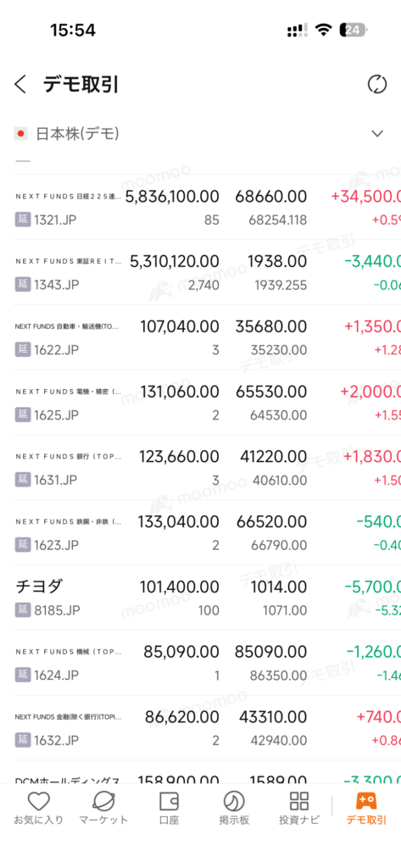Open the マーケット planet icon tab
401x868 pixels.
coord(103,809)
